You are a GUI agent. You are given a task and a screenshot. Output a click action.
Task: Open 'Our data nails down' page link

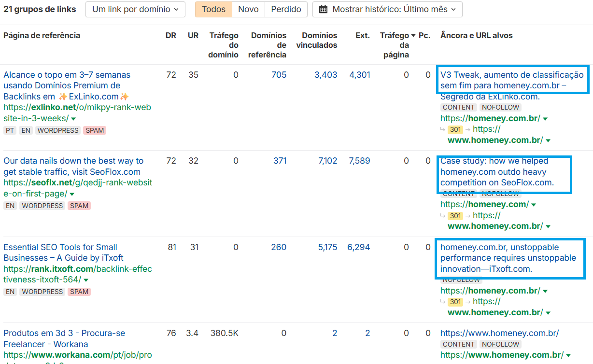click(73, 166)
